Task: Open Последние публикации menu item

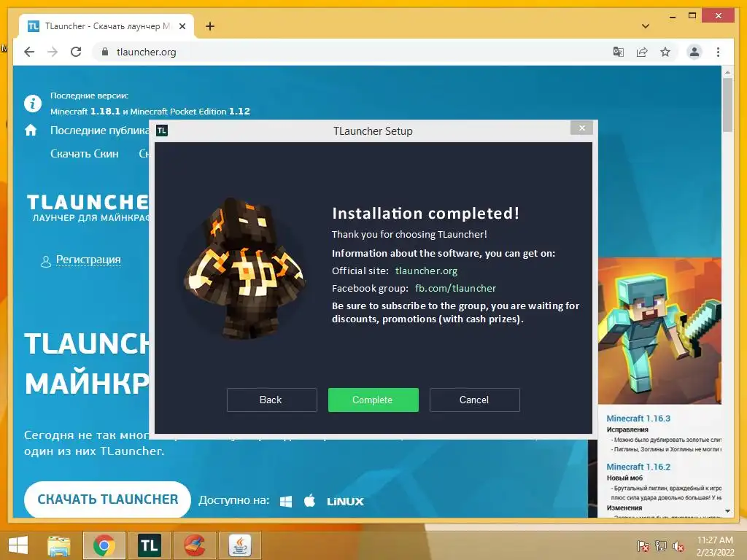Action: (99, 130)
